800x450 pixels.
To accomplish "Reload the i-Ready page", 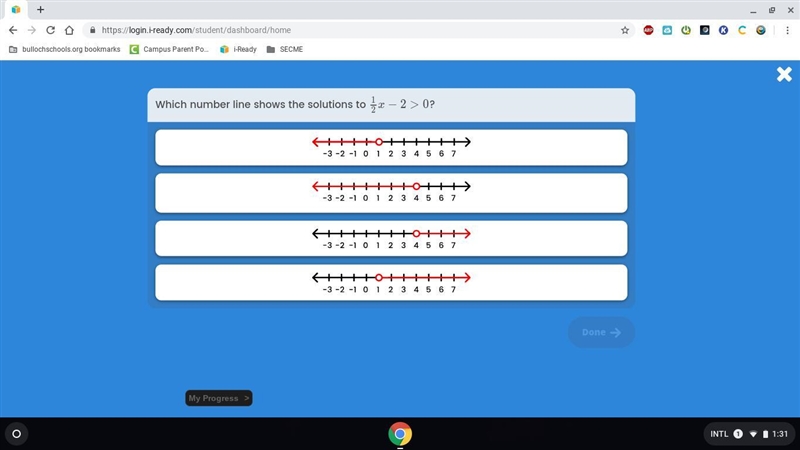I will point(51,30).
